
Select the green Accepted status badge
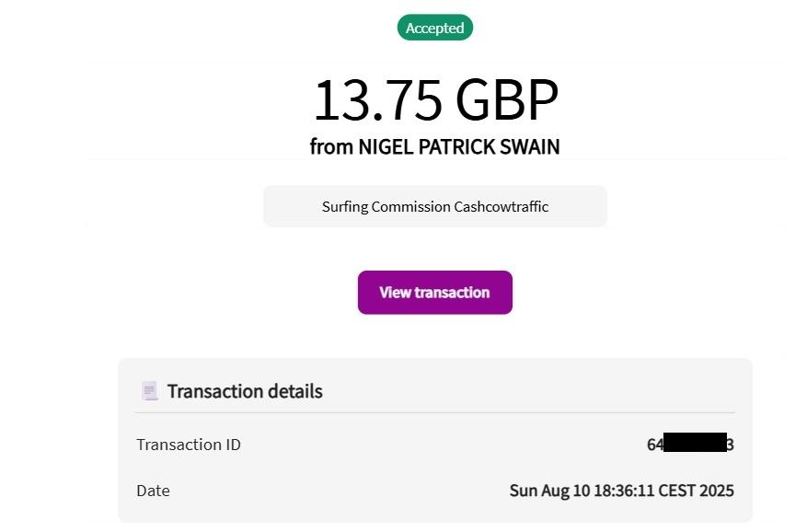coord(435,28)
